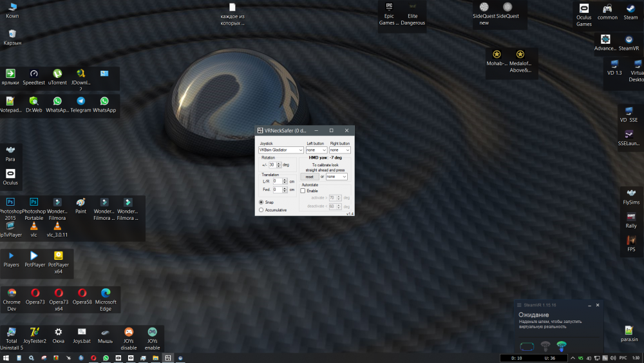
Task: Click the green SteamVR controller icon
Action: [x=562, y=346]
